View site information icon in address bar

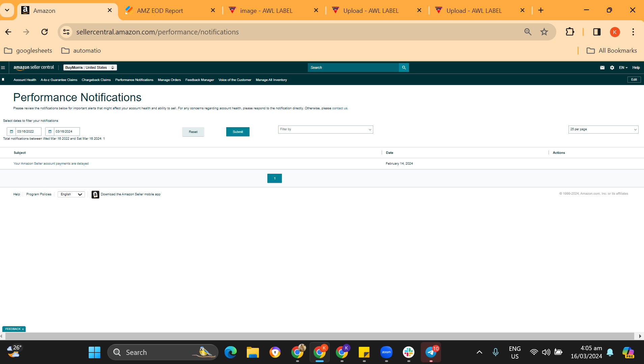click(66, 32)
